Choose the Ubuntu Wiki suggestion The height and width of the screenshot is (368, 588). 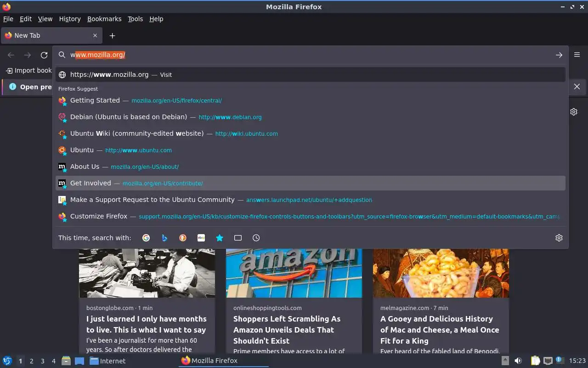pos(311,133)
